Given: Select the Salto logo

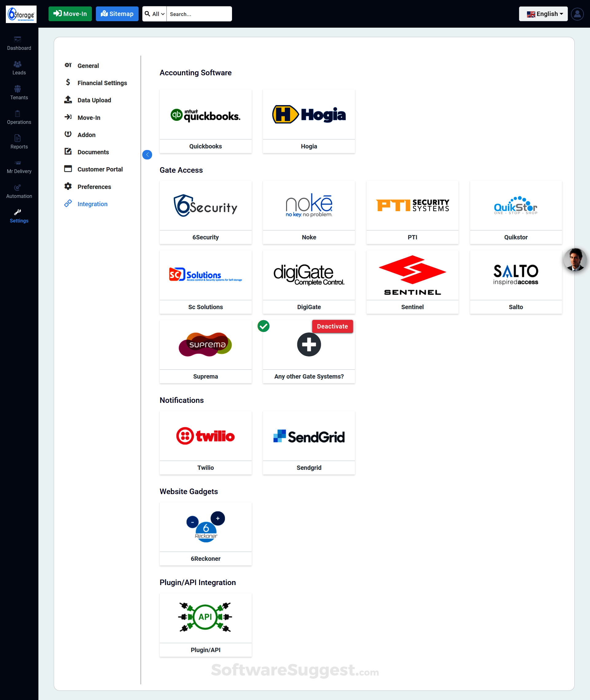Looking at the screenshot, I should [515, 275].
